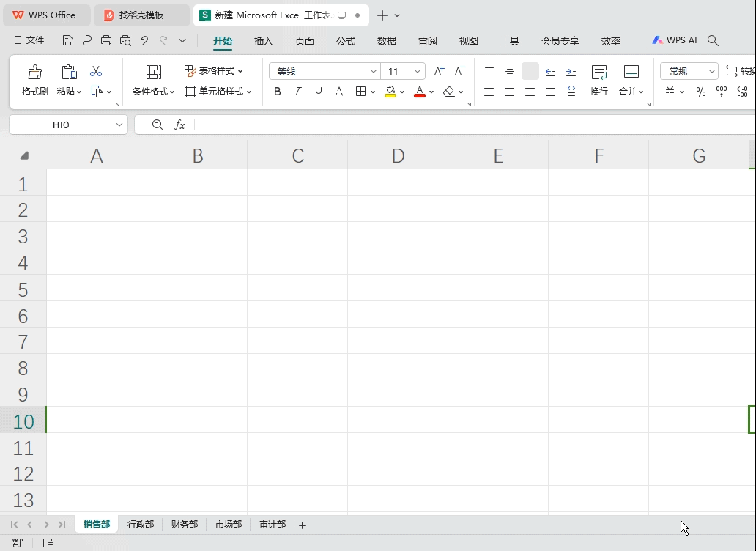The image size is (756, 551).
Task: Open the 公式 ribbon tab
Action: coord(346,41)
